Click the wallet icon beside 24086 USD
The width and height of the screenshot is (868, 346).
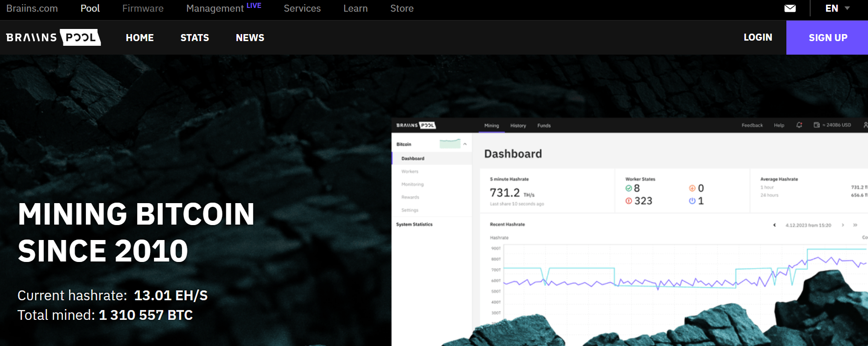pyautogui.click(x=817, y=125)
